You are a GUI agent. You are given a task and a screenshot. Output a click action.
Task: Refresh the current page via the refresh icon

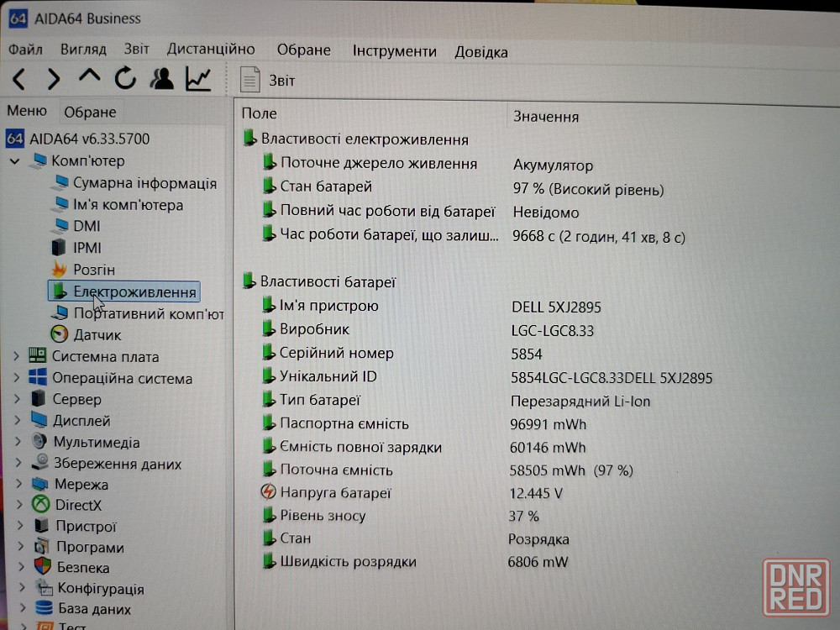pyautogui.click(x=125, y=78)
